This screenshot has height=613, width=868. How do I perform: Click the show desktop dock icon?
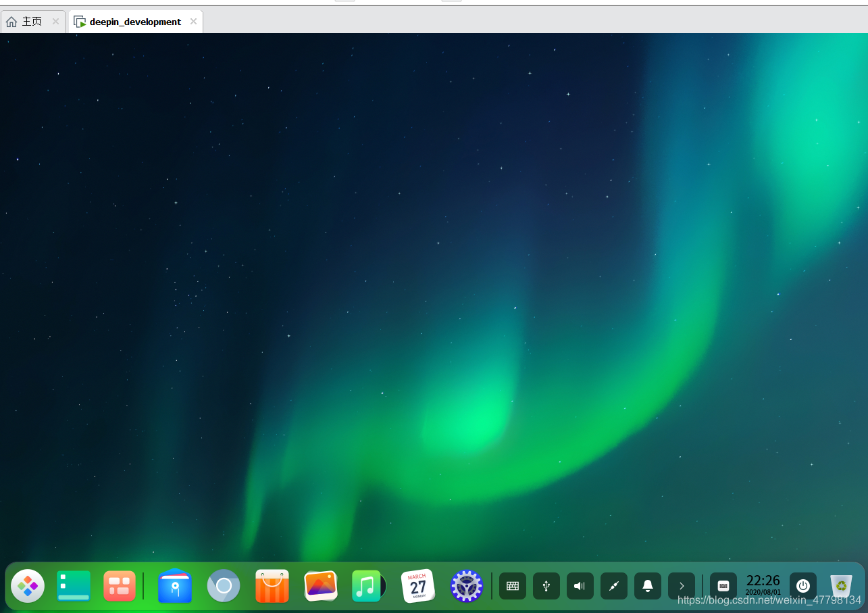click(74, 586)
